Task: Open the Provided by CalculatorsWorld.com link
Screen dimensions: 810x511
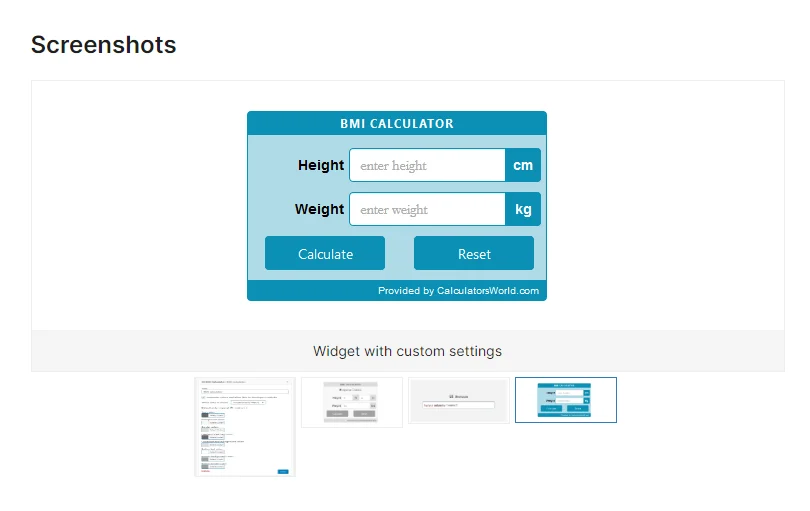Action: (458, 290)
